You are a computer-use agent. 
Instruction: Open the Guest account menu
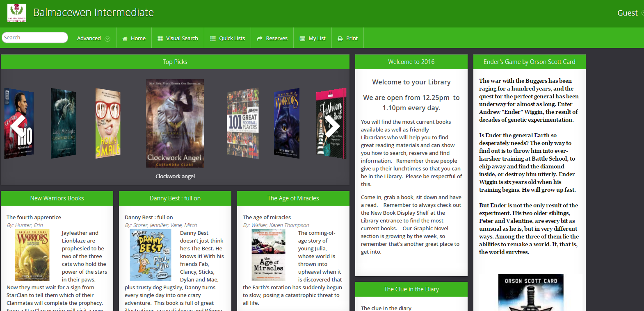(x=628, y=13)
